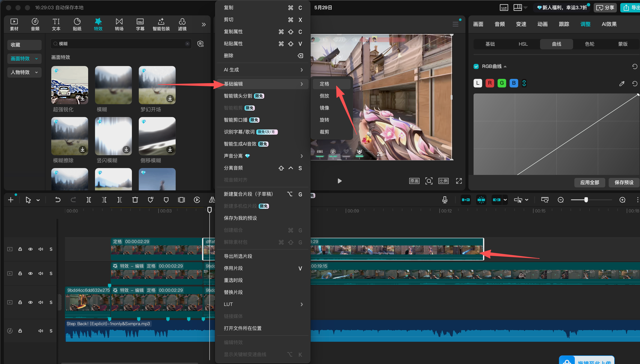
Task: Open the 素材 media panel
Action: click(14, 24)
